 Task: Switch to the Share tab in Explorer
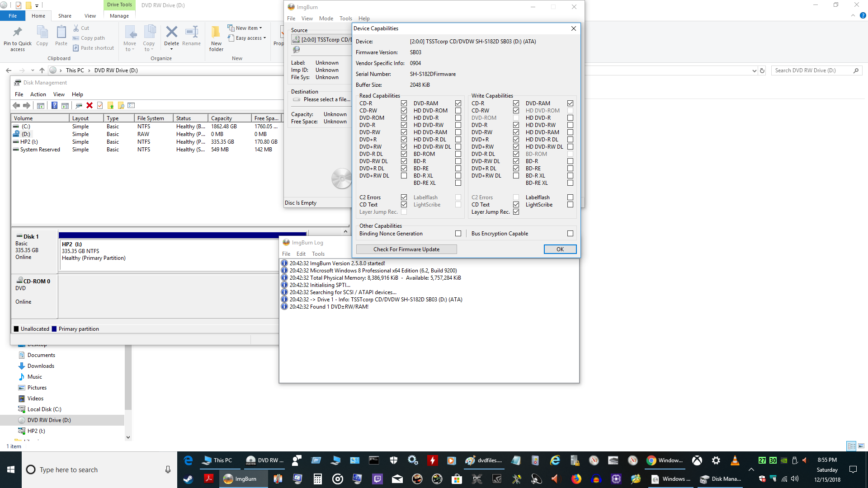pos(65,16)
